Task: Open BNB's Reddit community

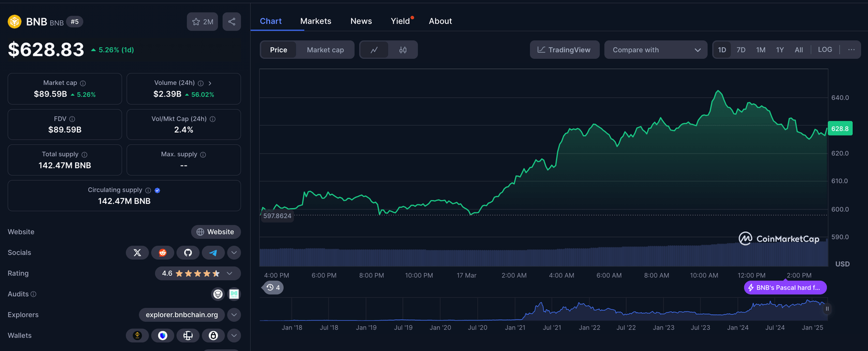Action: tap(163, 252)
